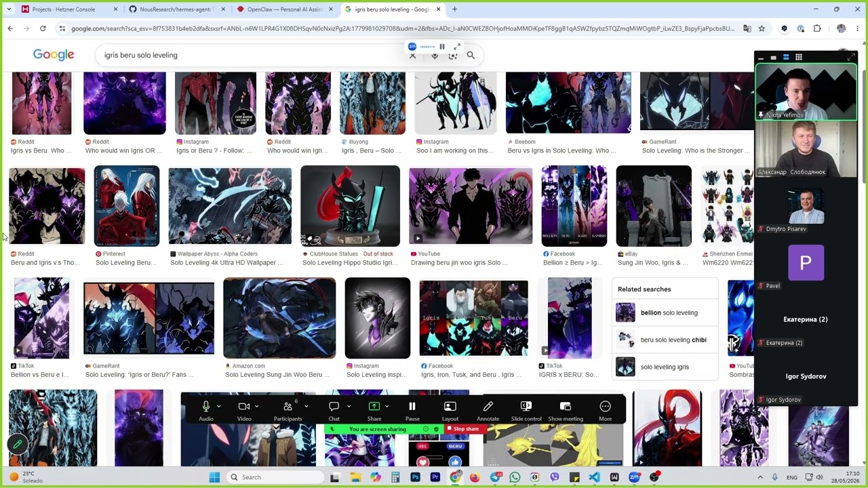Open the Zoom Chat panel
868x488 pixels.
pos(334,411)
